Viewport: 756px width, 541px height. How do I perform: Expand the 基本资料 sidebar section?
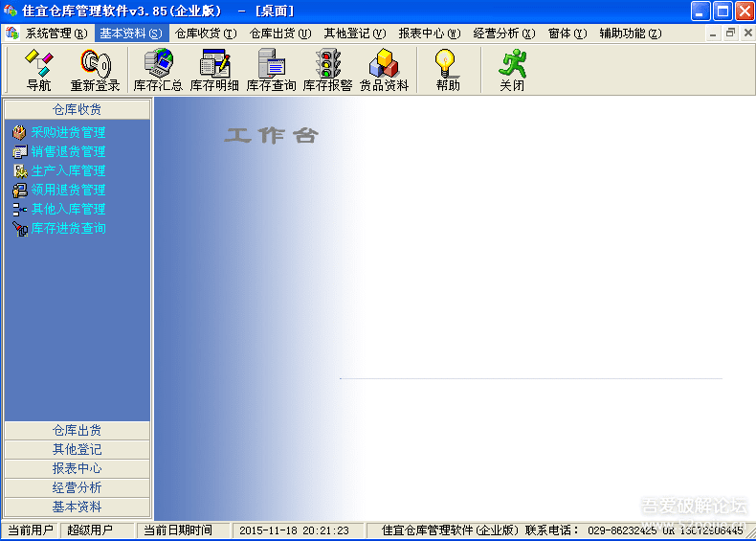78,507
